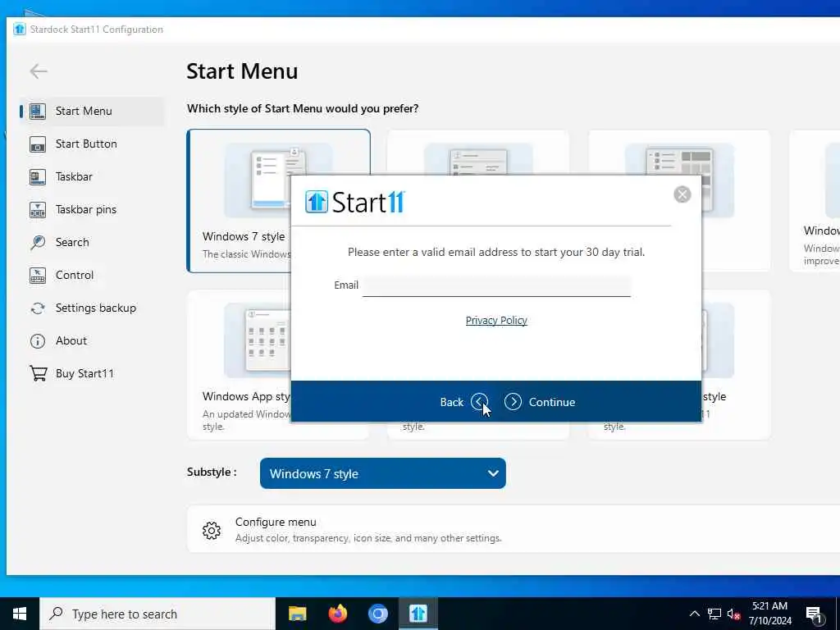Click the Stardock Start11 title bar icon
This screenshot has width=840, height=630.
click(20, 29)
